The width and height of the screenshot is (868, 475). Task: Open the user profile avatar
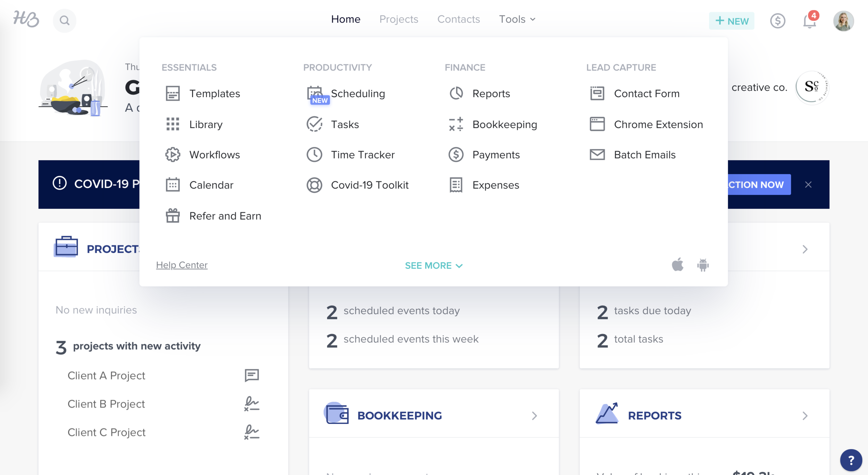point(843,21)
